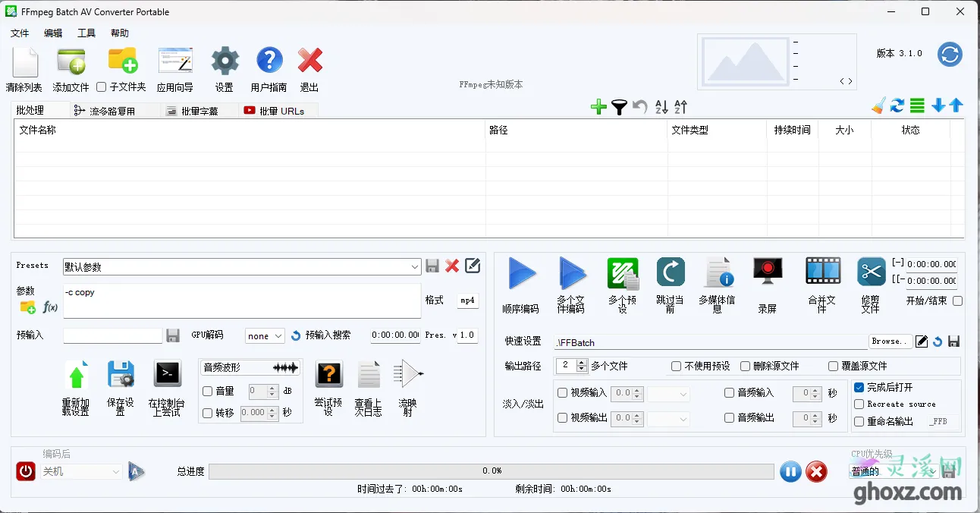The image size is (980, 513).
Task: Click the 清除列表 clear list icon
Action: 24,61
